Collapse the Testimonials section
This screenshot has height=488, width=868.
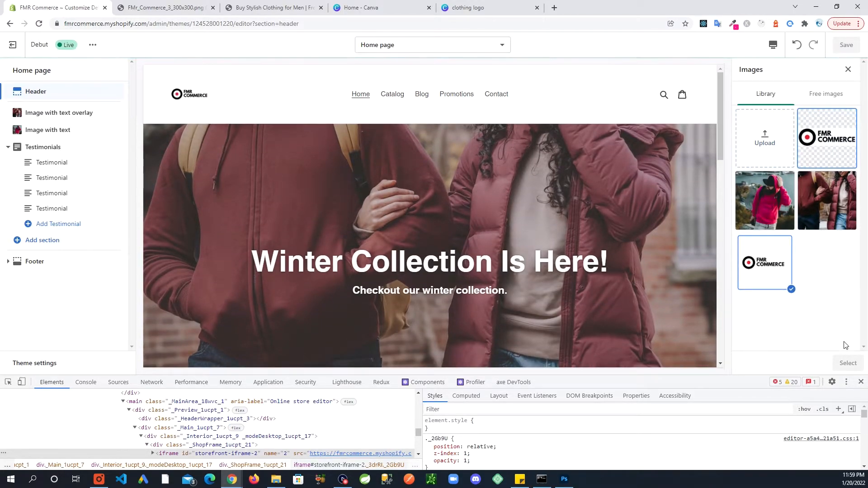(x=8, y=147)
